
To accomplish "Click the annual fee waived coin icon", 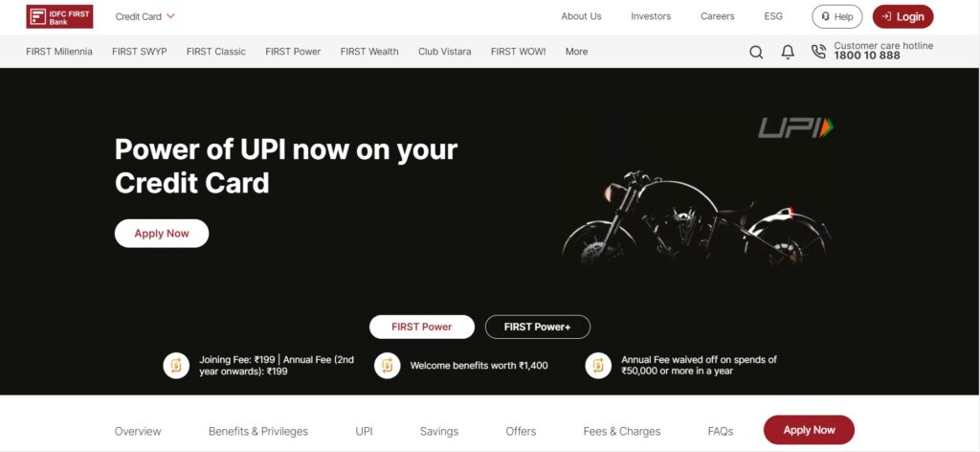I will [598, 366].
